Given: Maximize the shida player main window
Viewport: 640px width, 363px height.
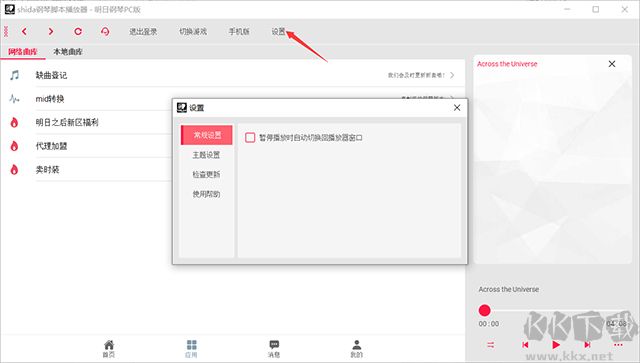Looking at the screenshot, I should click(596, 9).
